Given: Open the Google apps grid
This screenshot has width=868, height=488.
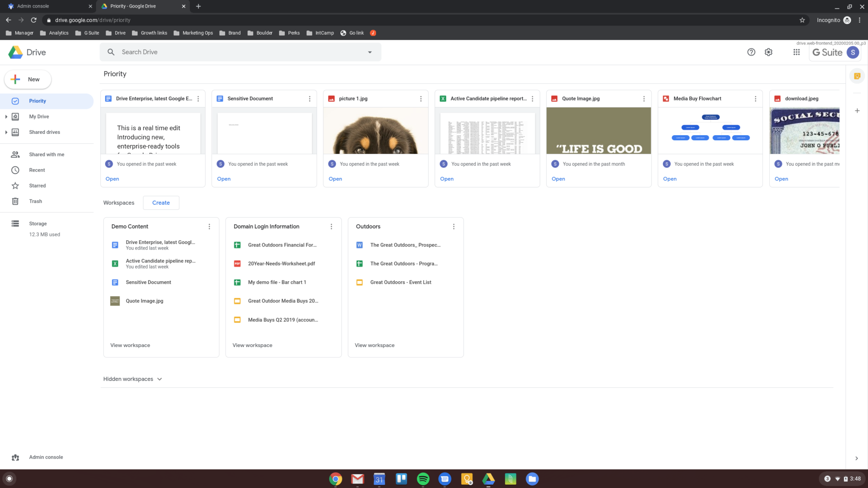Looking at the screenshot, I should pos(796,52).
